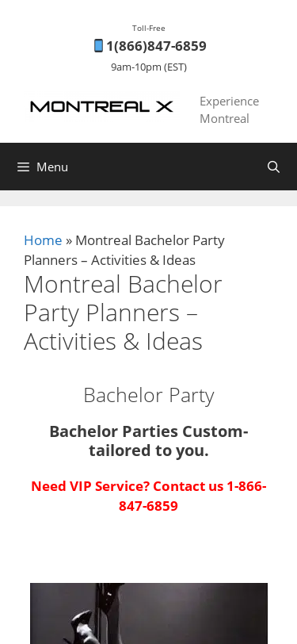The image size is (297, 644).
Task: Click the 'Experience Montreal' tagline
Action: (x=230, y=109)
